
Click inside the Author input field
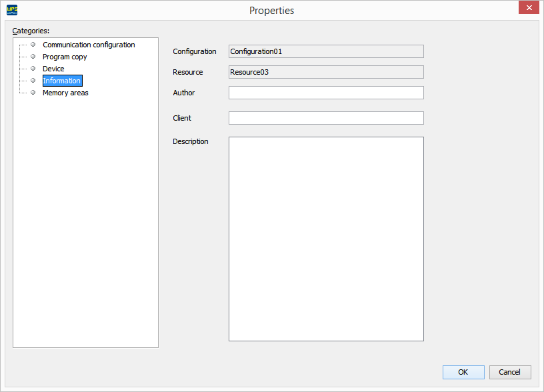326,92
